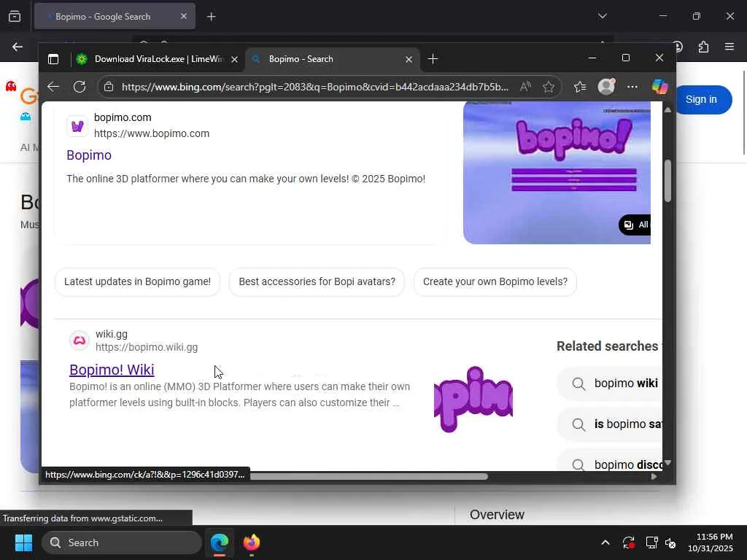Click the sync update tray icon

point(628,542)
